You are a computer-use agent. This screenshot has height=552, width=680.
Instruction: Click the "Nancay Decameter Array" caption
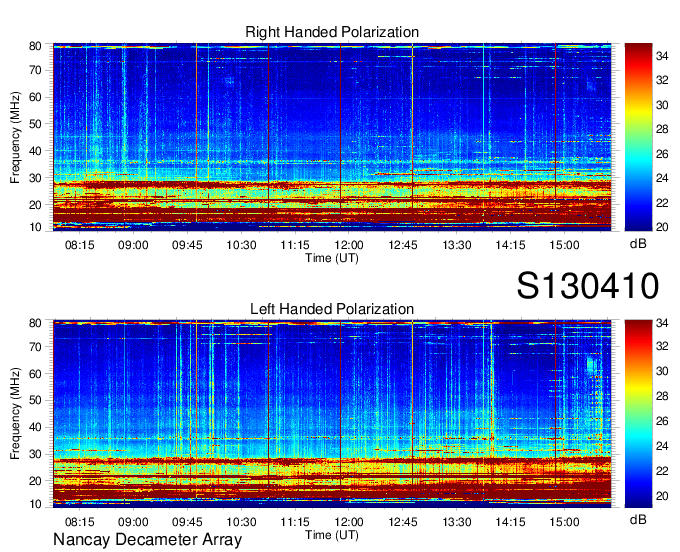[147, 540]
